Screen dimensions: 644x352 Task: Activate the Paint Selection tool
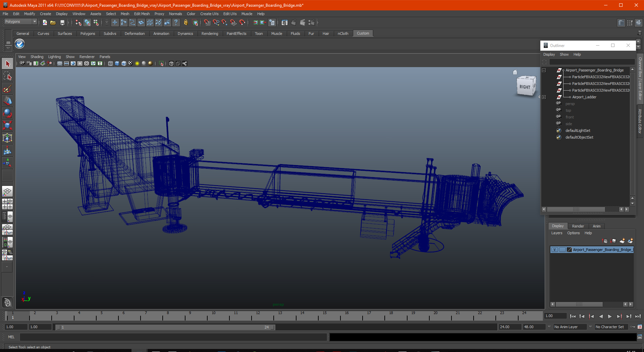coord(7,89)
